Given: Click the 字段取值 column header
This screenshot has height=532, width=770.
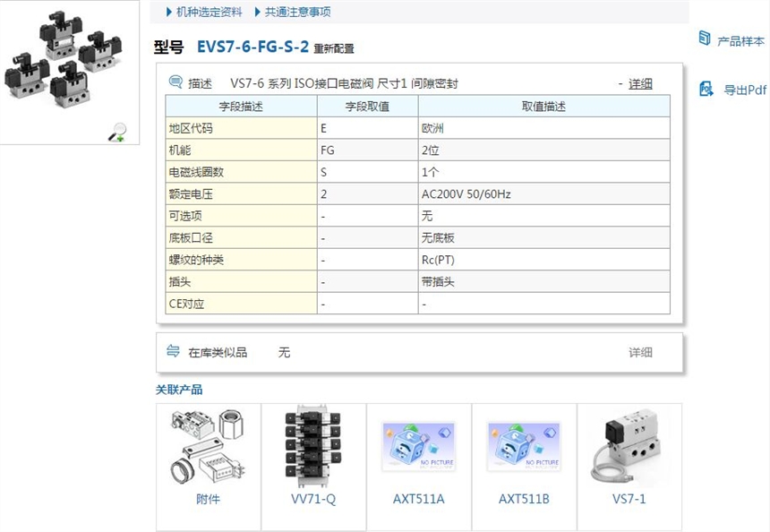Looking at the screenshot, I should tap(367, 106).
